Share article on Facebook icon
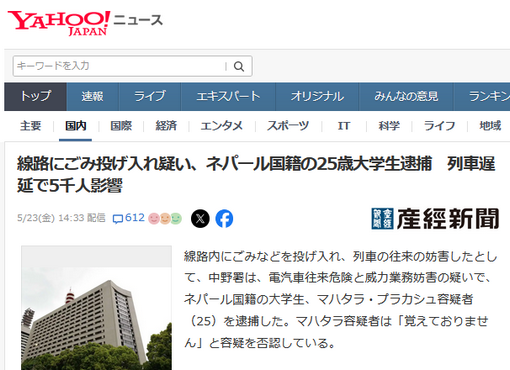The image size is (510, 370). coord(224,219)
